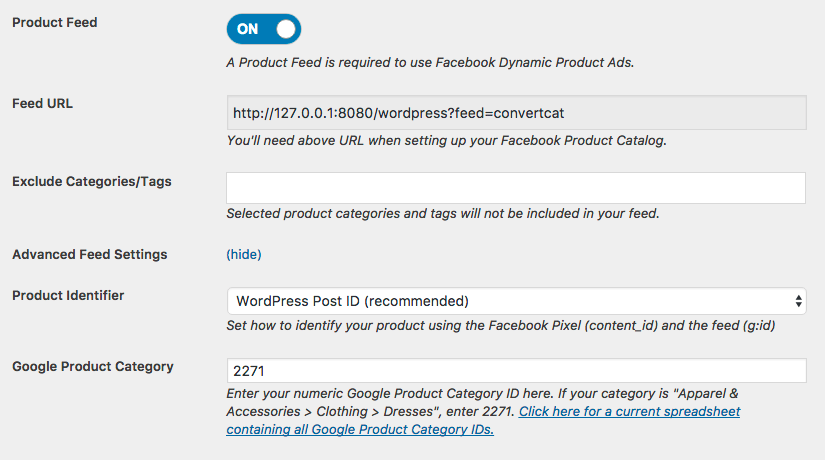Image resolution: width=825 pixels, height=460 pixels.
Task: Click the Facebook Product Catalog URL help text
Action: click(x=447, y=140)
